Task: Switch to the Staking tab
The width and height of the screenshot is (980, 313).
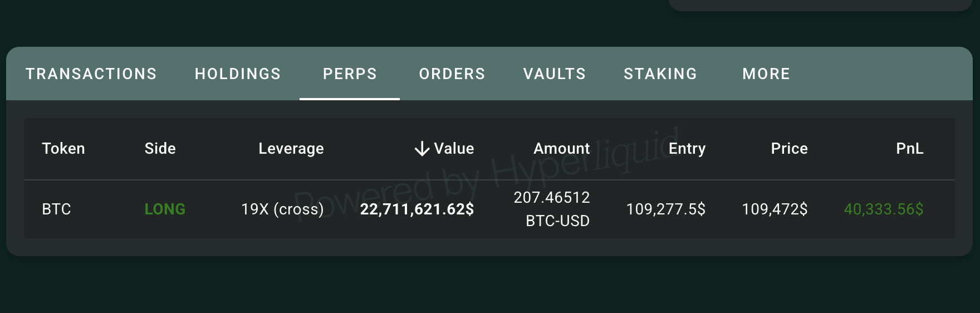Action: pyautogui.click(x=660, y=74)
